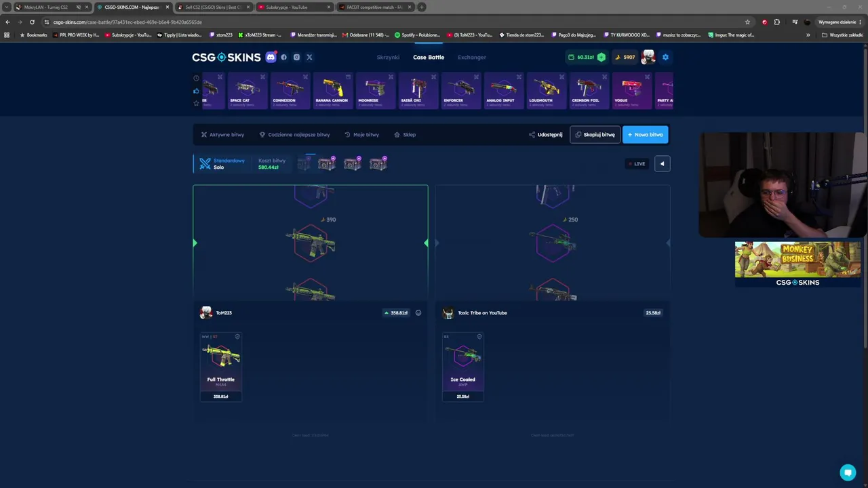
Task: Select the Saibā Oni drop card
Action: 417,91
